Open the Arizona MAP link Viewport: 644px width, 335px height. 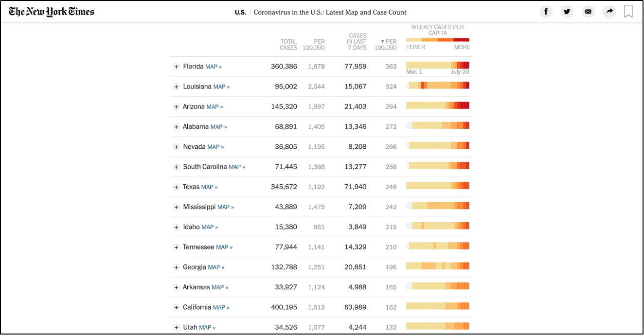pyautogui.click(x=215, y=107)
